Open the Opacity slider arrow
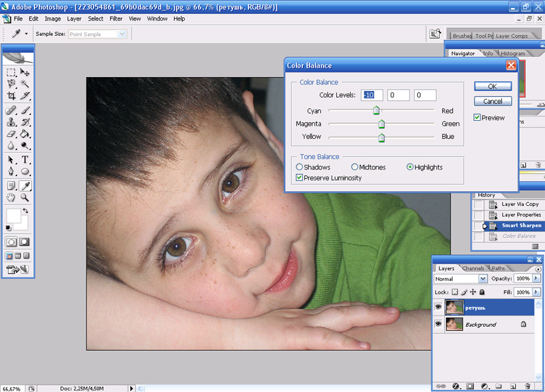 point(536,278)
